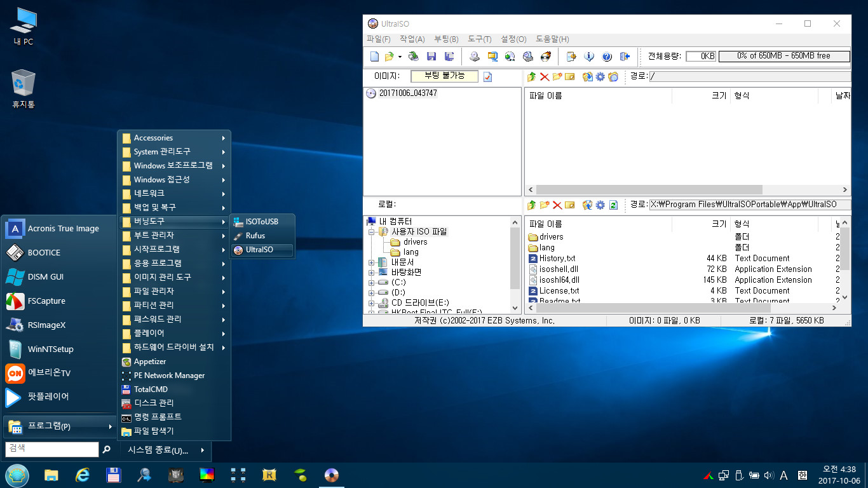Open TotalCMD in the programs list
Image resolution: width=868 pixels, height=488 pixels.
(174, 389)
